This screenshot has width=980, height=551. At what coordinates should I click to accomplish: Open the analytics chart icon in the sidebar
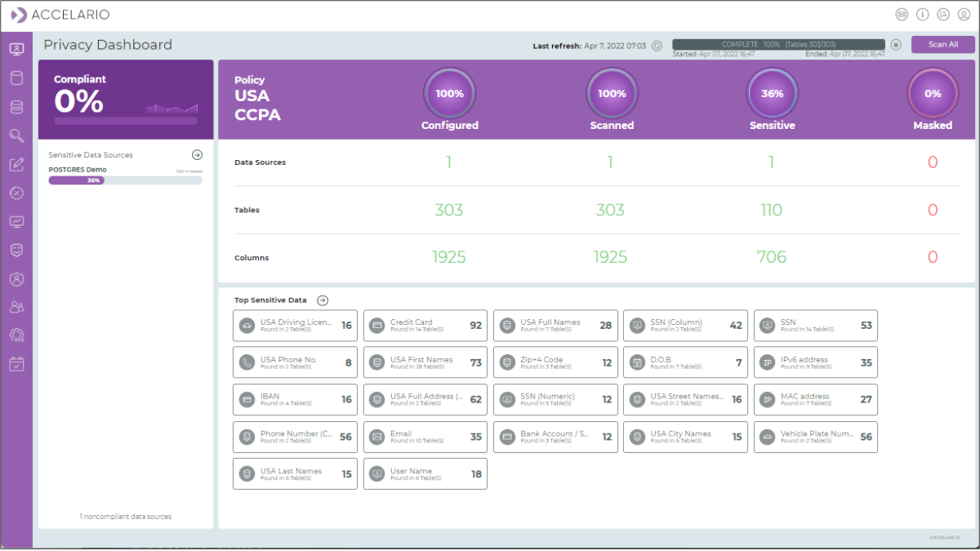point(16,221)
